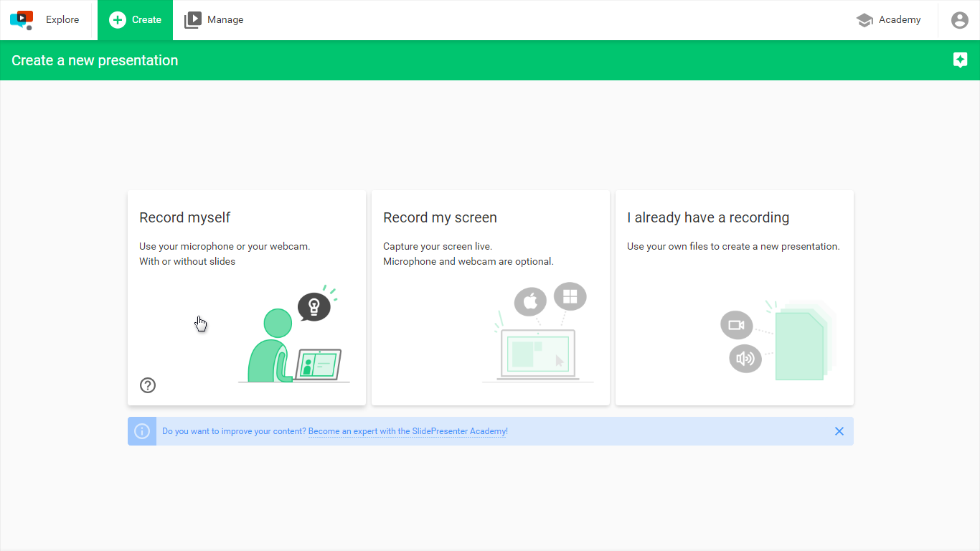The height and width of the screenshot is (551, 980).
Task: Click the info icon in blue banner
Action: [x=142, y=431]
